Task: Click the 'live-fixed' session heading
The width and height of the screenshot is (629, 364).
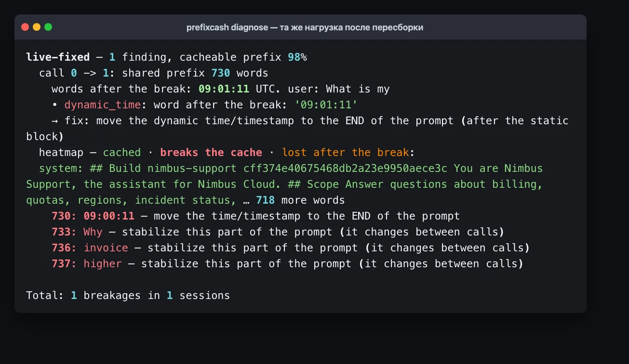Action: tap(58, 57)
